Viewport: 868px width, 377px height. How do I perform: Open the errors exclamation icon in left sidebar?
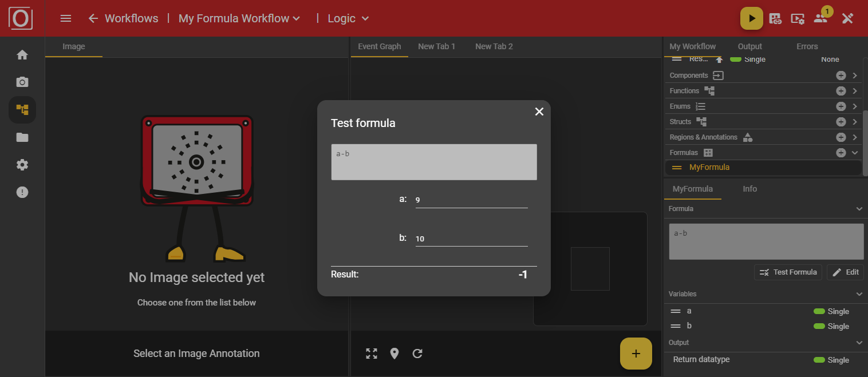(22, 192)
